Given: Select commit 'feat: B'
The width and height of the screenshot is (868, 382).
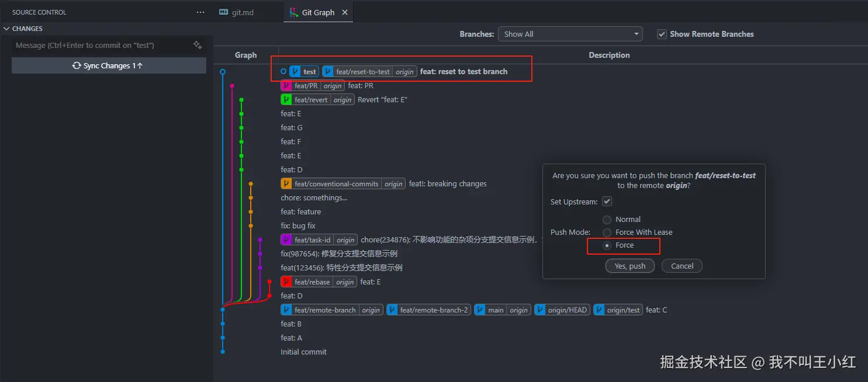Looking at the screenshot, I should (x=291, y=324).
